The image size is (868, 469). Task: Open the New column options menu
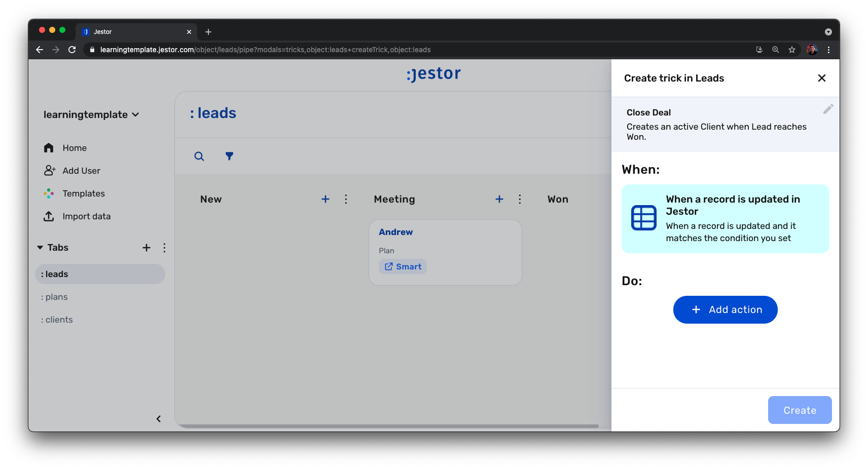(x=346, y=199)
